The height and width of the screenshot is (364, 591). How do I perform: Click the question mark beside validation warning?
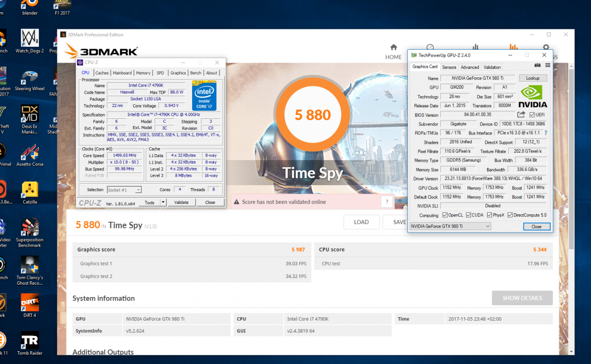(387, 201)
